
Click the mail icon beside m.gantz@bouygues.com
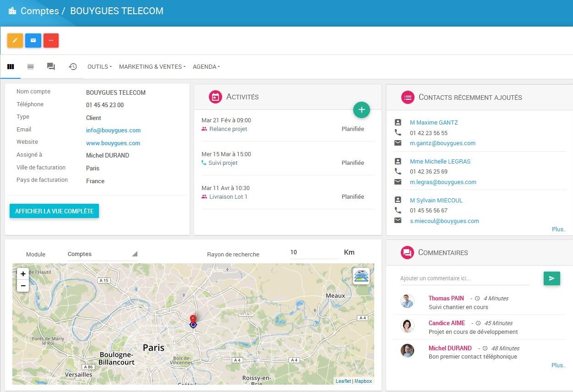[398, 143]
